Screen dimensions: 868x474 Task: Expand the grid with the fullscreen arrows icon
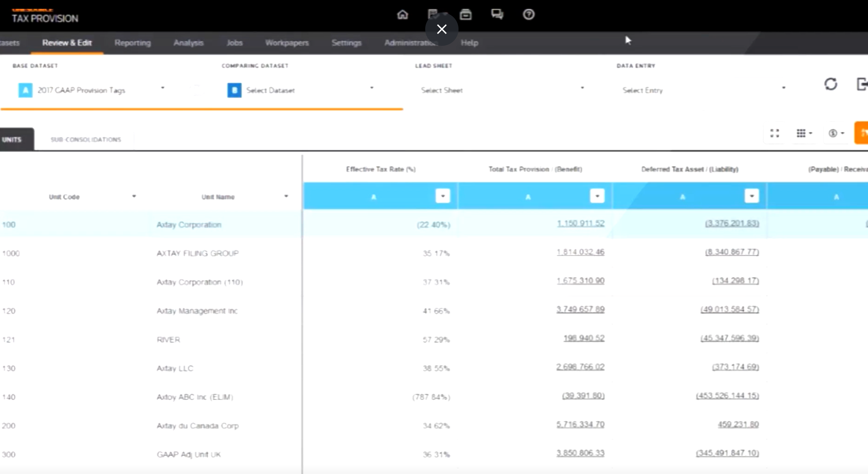pos(775,133)
